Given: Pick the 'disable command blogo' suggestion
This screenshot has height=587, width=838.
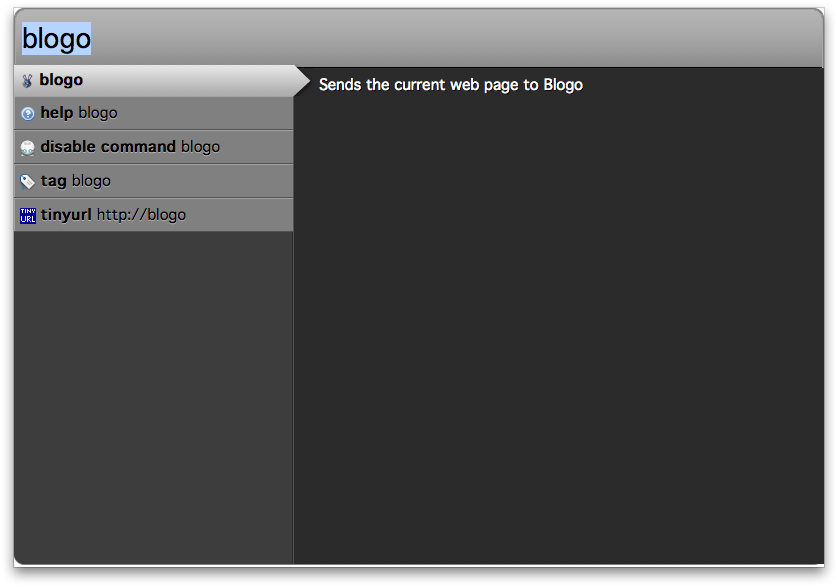Looking at the screenshot, I should 150,147.
